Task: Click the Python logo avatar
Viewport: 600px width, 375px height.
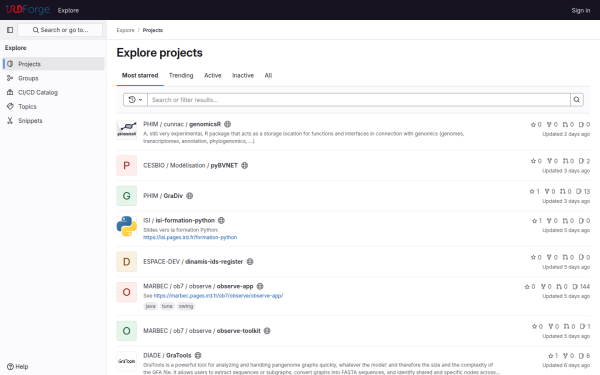Action: tap(127, 226)
